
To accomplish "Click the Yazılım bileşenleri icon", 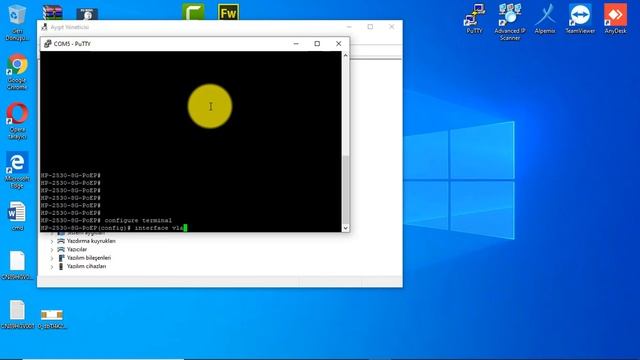I will pos(61,258).
